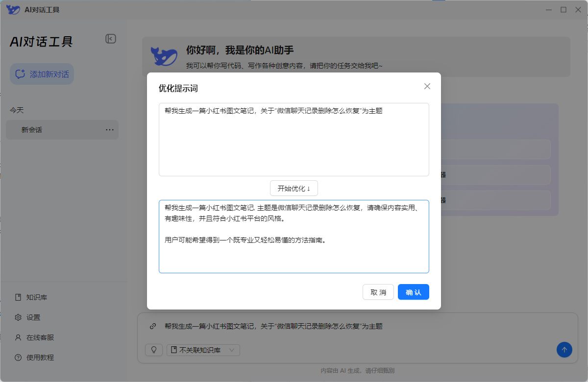Cancel with the 取消 button
The image size is (588, 382).
378,292
